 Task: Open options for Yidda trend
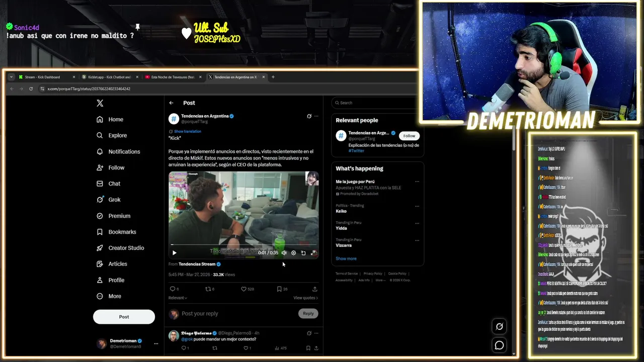(x=417, y=223)
